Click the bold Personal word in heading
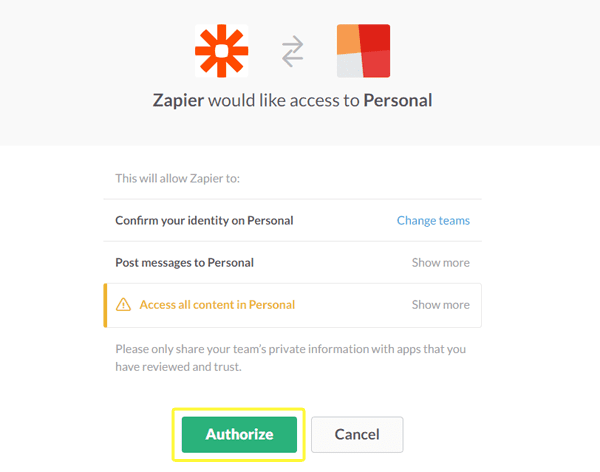 (398, 100)
